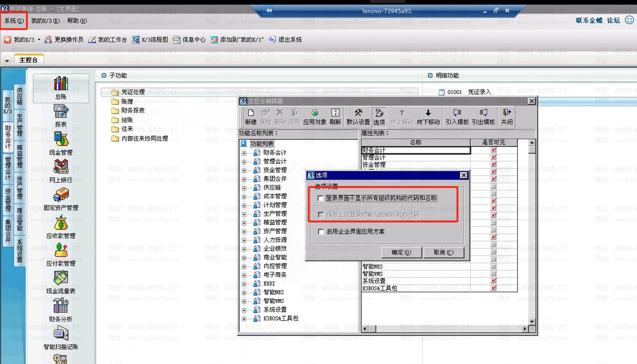Toggle visibility checkbox for 资金管理 row
This screenshot has width=637, height=364.
pyautogui.click(x=494, y=164)
